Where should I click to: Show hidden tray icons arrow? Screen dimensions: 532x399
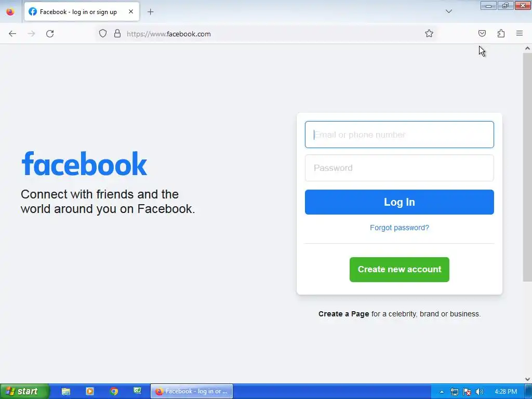[442, 392]
